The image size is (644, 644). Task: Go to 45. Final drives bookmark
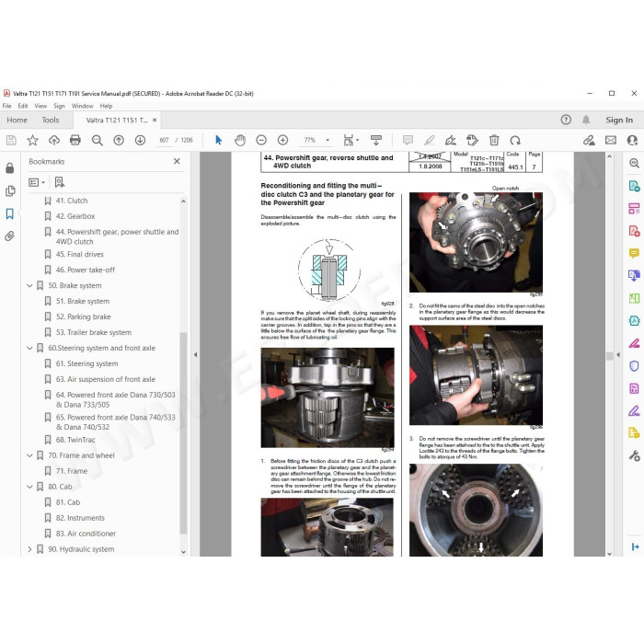click(80, 254)
